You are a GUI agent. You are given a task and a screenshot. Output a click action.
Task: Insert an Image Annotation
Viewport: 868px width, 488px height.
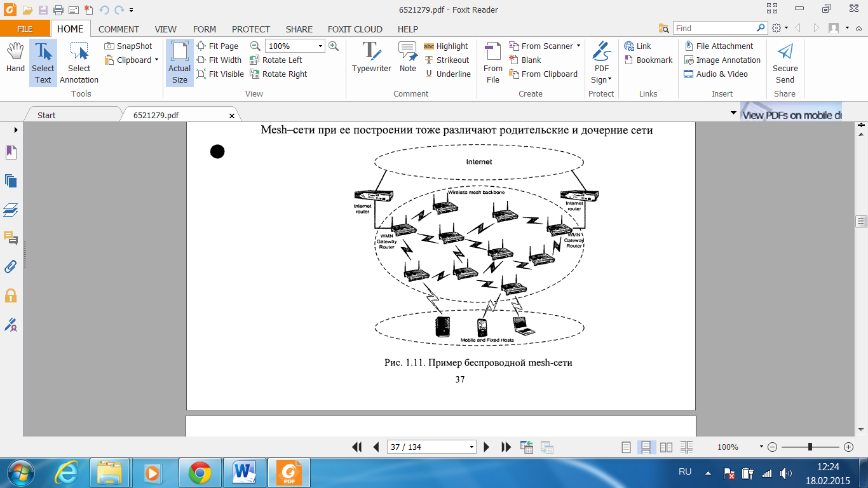pyautogui.click(x=722, y=60)
